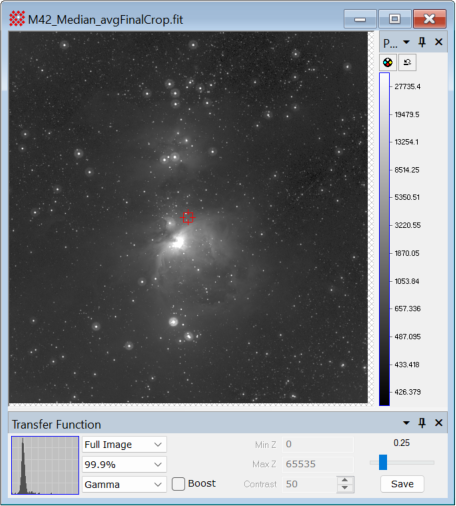The width and height of the screenshot is (456, 506).
Task: Open Transfer Function panel menu arrow
Action: (406, 423)
